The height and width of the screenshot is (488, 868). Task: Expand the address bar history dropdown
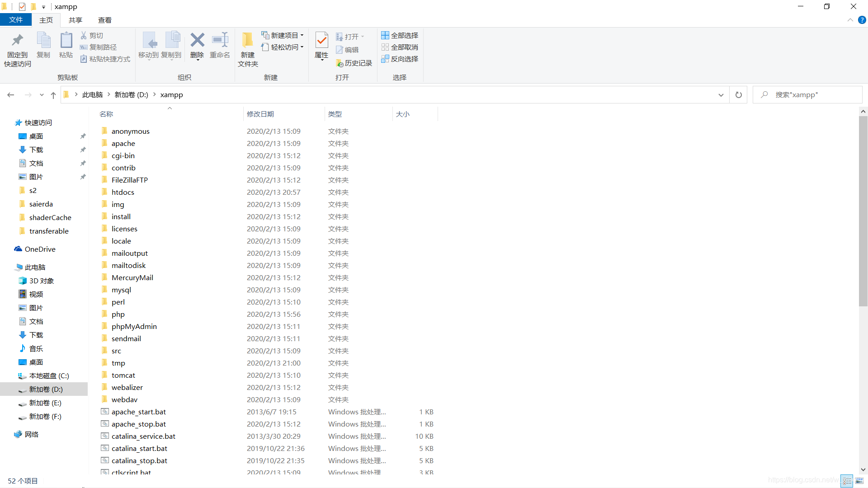click(721, 95)
